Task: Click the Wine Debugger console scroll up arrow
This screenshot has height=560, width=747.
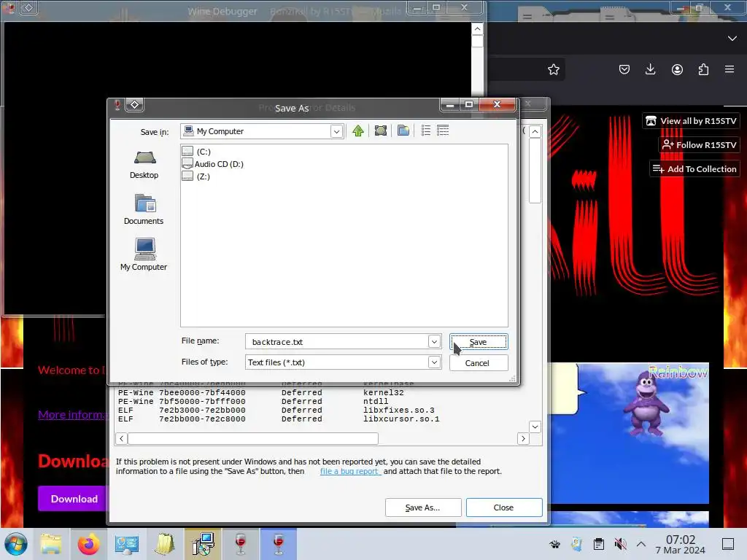Action: point(477,29)
